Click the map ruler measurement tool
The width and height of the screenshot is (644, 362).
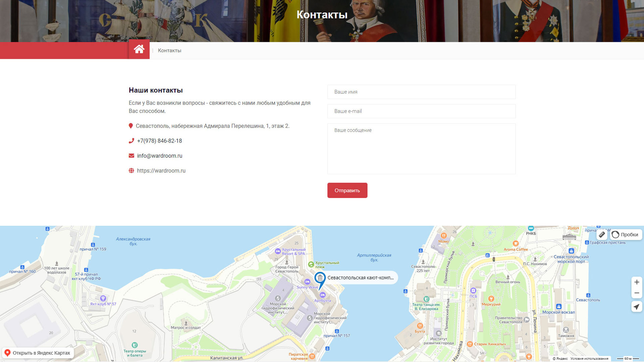(x=602, y=235)
